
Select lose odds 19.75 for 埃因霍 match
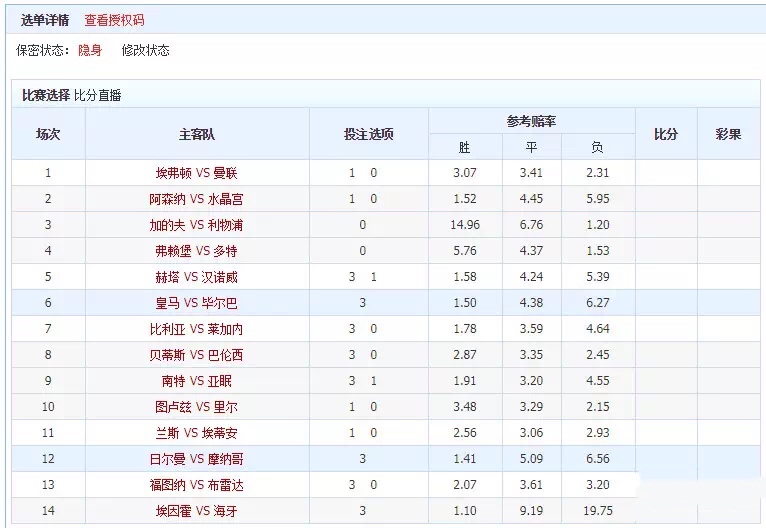(598, 510)
